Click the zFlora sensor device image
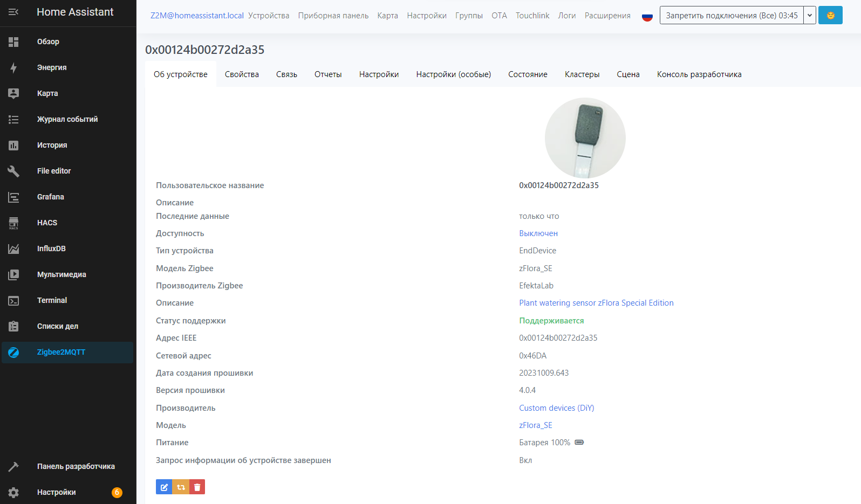 point(585,138)
